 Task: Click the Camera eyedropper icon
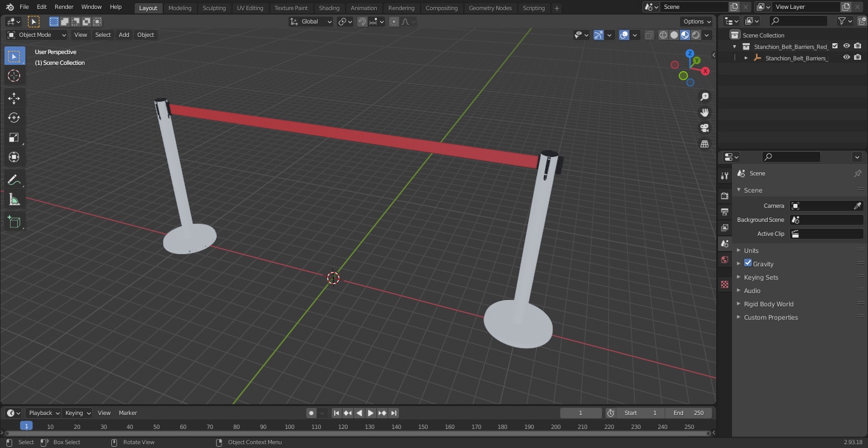pyautogui.click(x=857, y=206)
